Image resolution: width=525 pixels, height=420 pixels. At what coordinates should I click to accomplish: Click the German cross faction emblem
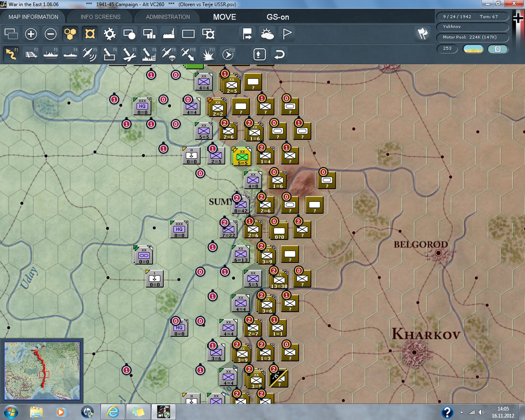(518, 18)
